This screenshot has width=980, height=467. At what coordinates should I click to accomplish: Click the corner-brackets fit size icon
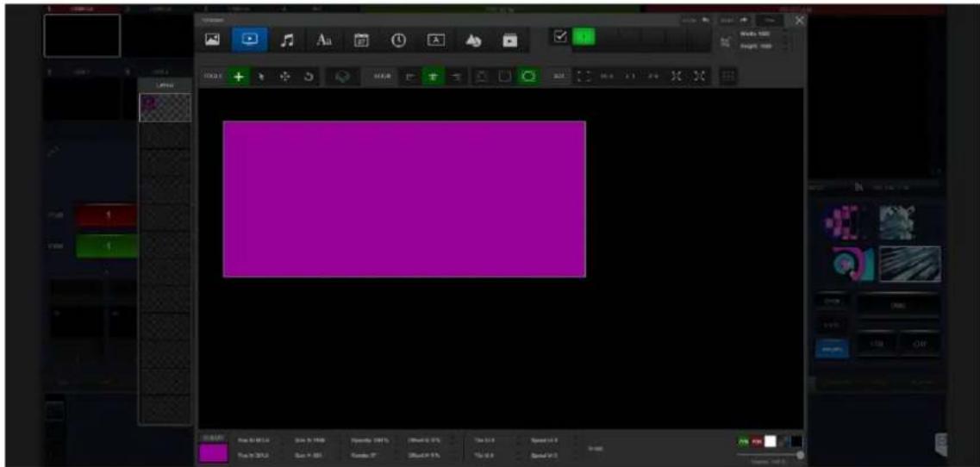click(x=582, y=77)
